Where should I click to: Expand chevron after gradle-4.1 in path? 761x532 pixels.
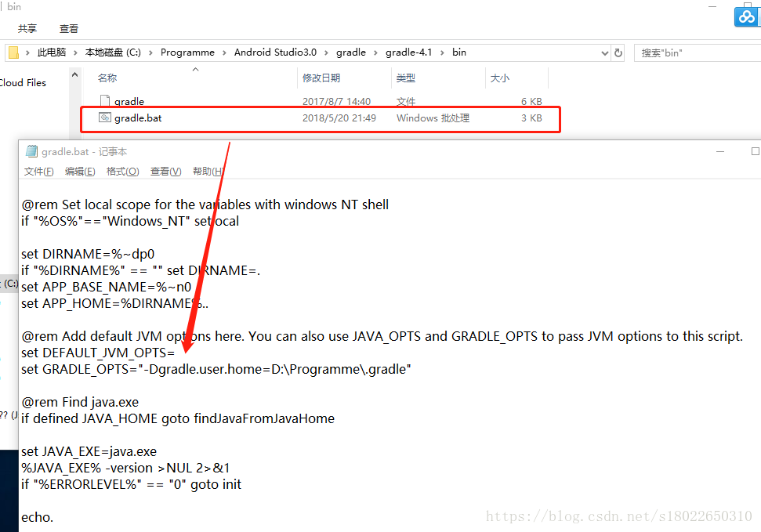pyautogui.click(x=442, y=53)
